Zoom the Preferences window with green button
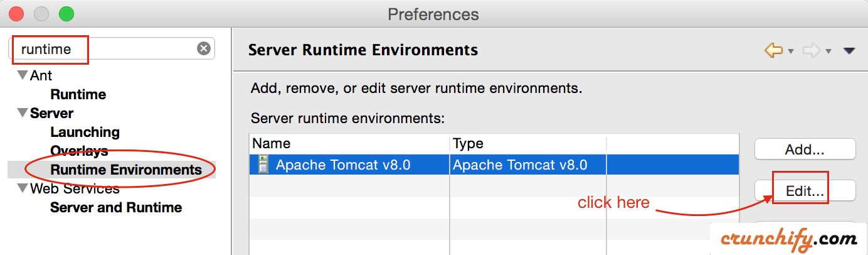The height and width of the screenshot is (255, 868). click(66, 13)
